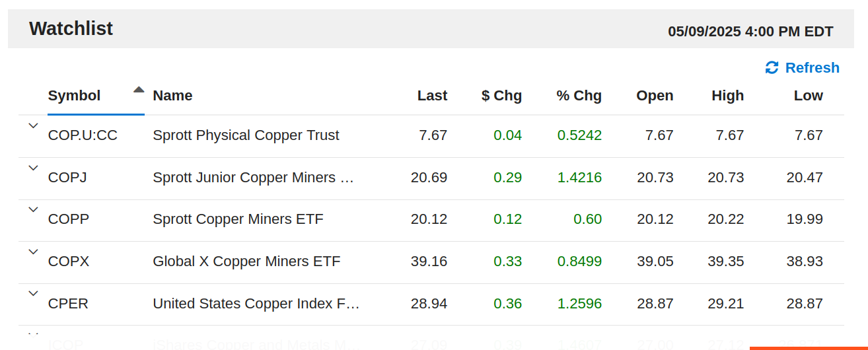This screenshot has height=350, width=868.
Task: Sort by Open column header
Action: 655,96
